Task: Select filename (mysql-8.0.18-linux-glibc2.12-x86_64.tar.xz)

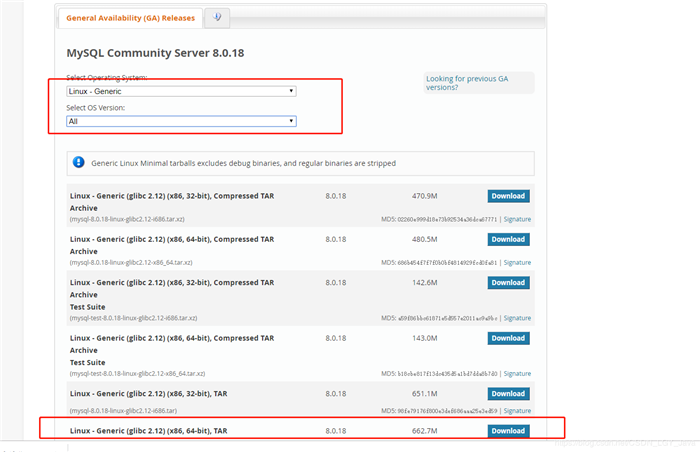Action: (x=131, y=263)
